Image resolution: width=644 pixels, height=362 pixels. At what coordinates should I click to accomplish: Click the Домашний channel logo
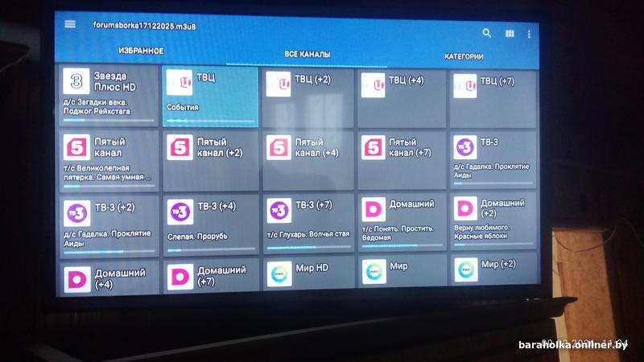point(374,209)
